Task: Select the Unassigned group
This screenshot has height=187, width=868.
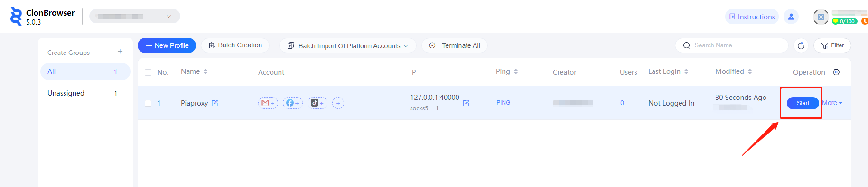Action: [85, 93]
